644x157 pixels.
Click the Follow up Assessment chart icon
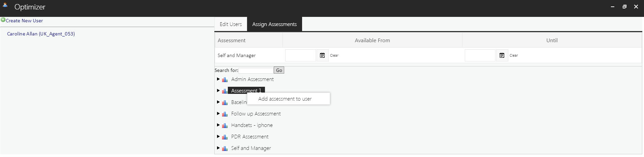click(x=225, y=114)
